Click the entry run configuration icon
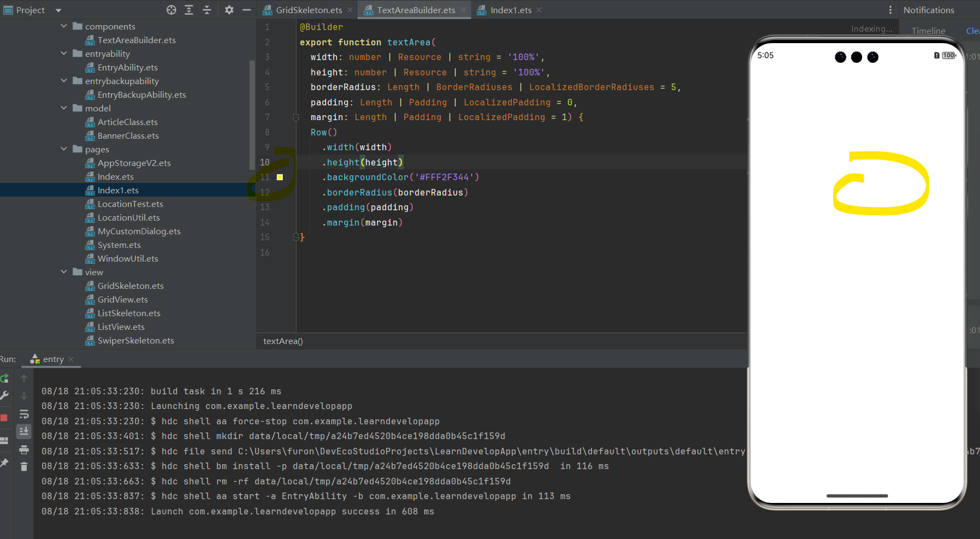This screenshot has height=539, width=980. (35, 359)
